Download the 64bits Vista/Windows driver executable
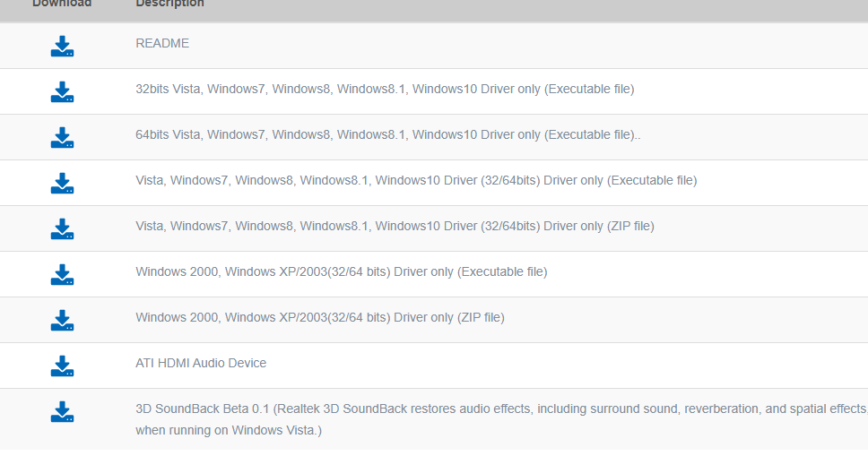 (62, 138)
